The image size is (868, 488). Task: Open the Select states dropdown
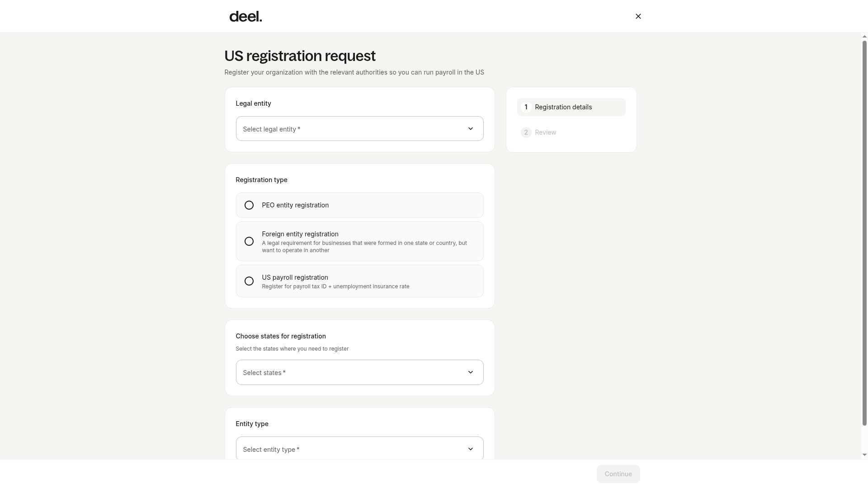(x=359, y=372)
